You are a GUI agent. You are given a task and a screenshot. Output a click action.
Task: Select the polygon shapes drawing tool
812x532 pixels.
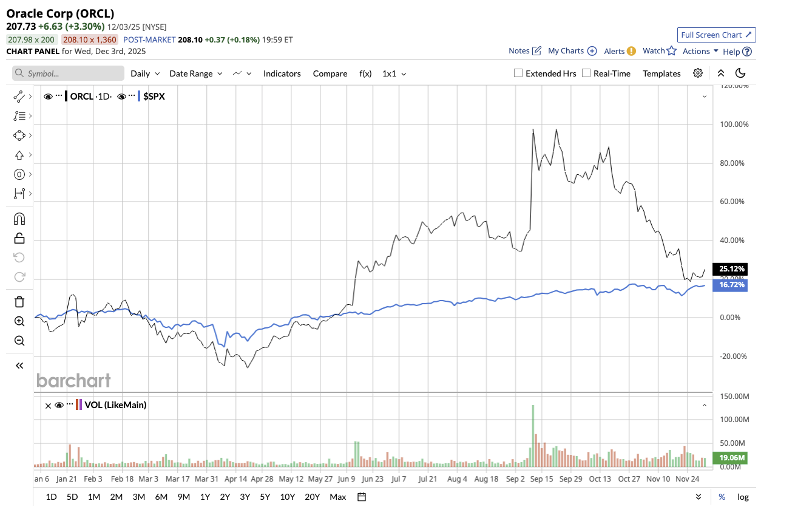(x=19, y=135)
